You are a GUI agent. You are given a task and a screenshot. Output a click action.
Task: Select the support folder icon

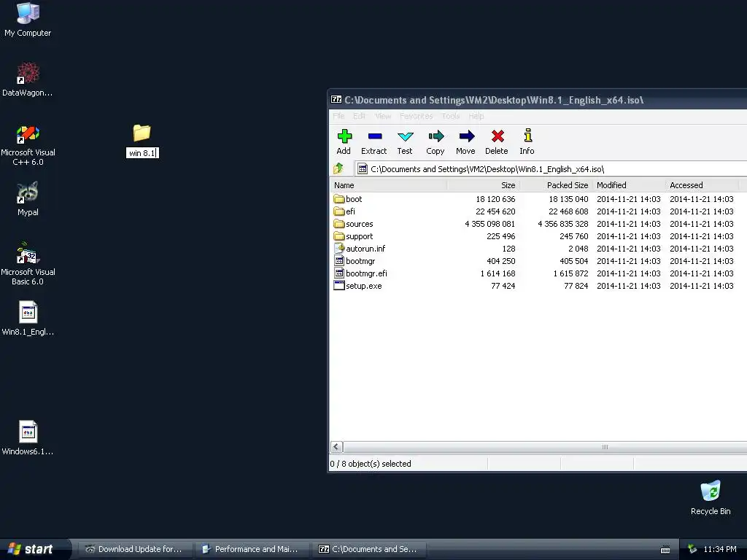pos(338,236)
